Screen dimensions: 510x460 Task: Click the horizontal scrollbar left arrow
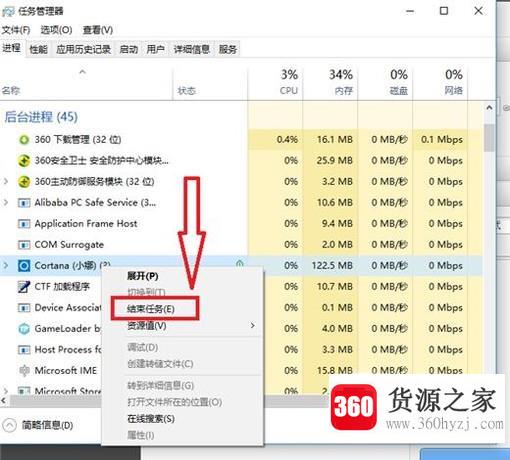tap(4, 400)
